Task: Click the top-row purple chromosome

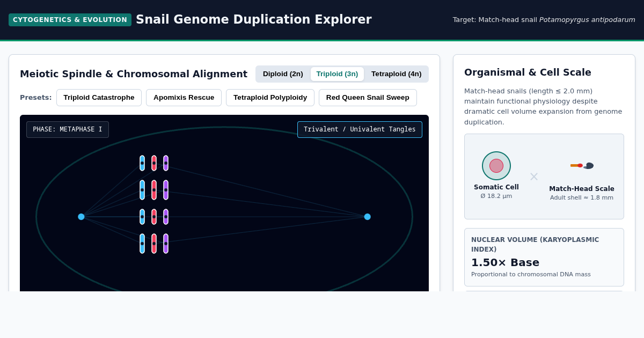Action: 166,163
